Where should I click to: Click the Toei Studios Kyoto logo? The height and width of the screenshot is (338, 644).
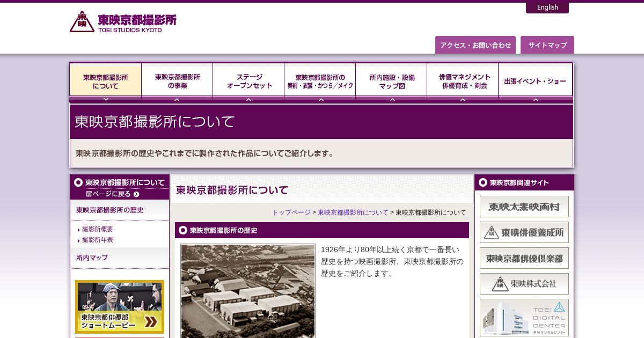pyautogui.click(x=123, y=22)
